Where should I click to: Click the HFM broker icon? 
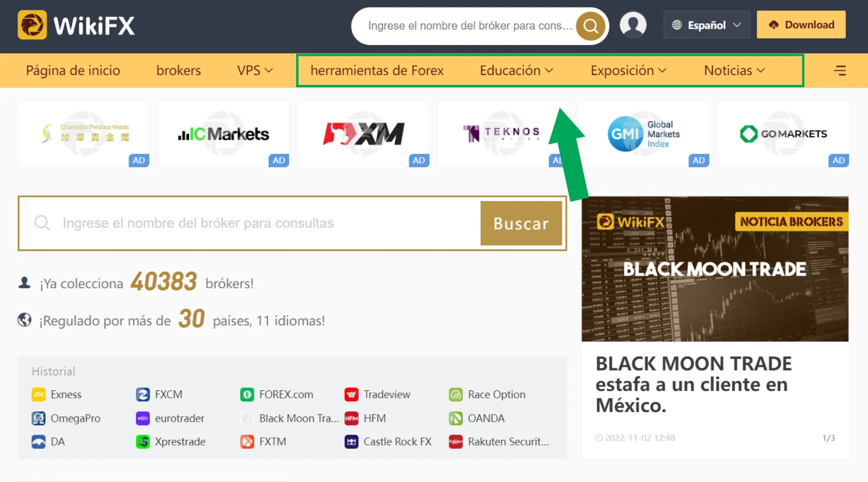point(351,418)
